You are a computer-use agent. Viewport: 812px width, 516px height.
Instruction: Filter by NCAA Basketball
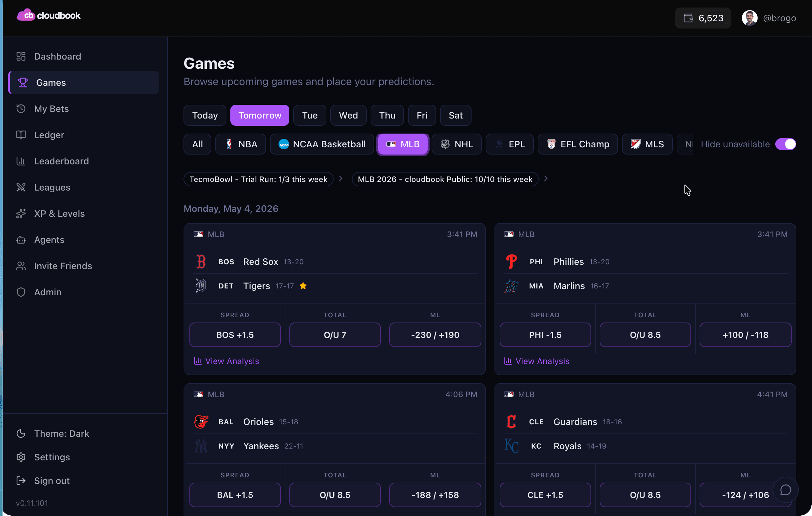322,144
